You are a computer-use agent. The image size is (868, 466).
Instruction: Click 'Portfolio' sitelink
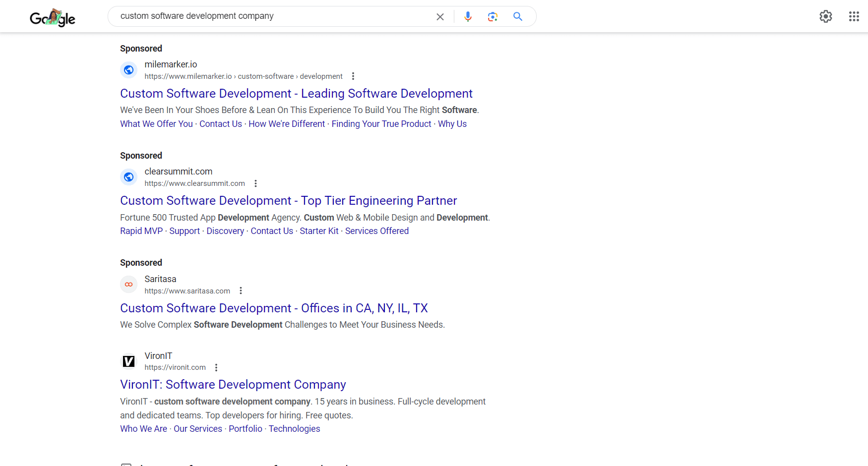click(246, 429)
